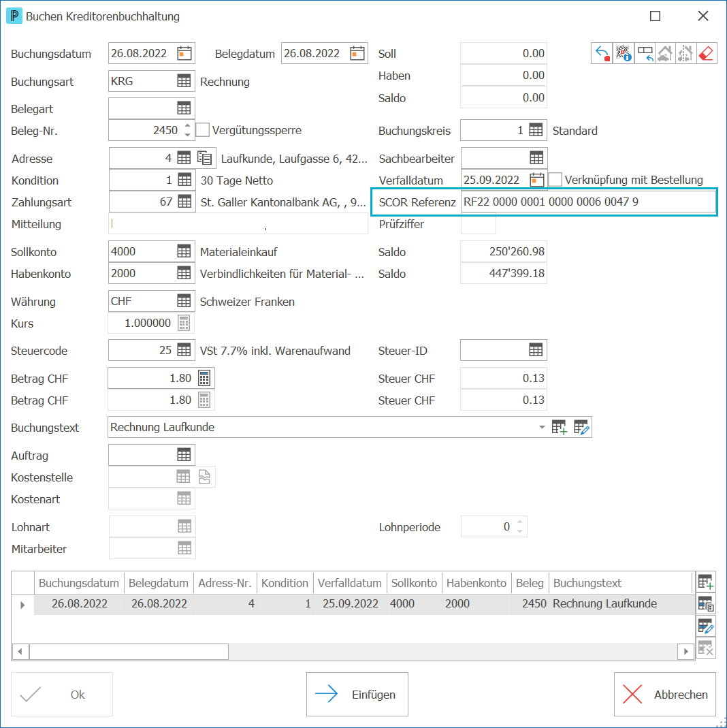
Task: Open the Buchungsdatum calendar picker
Action: (x=184, y=53)
